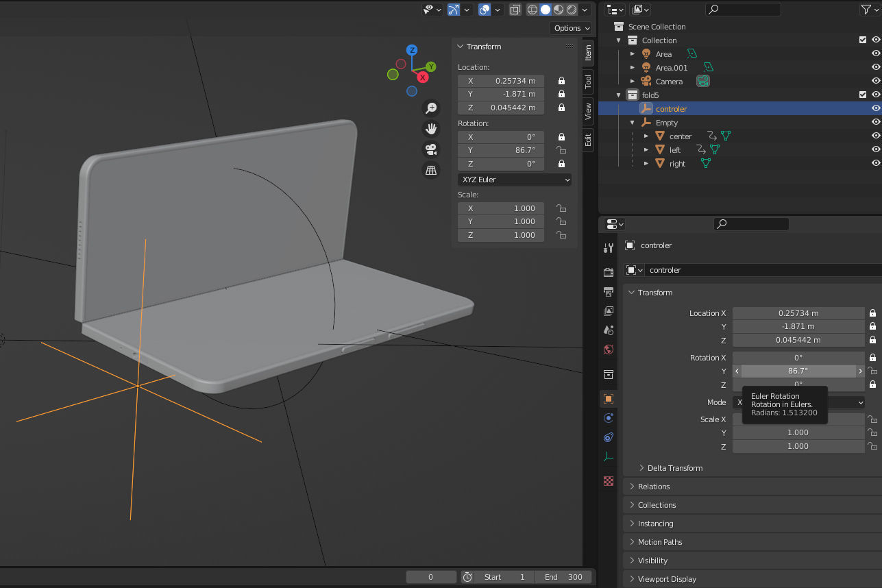Hide the Camera via its eye icon
Screen dimensions: 882x588
click(875, 82)
